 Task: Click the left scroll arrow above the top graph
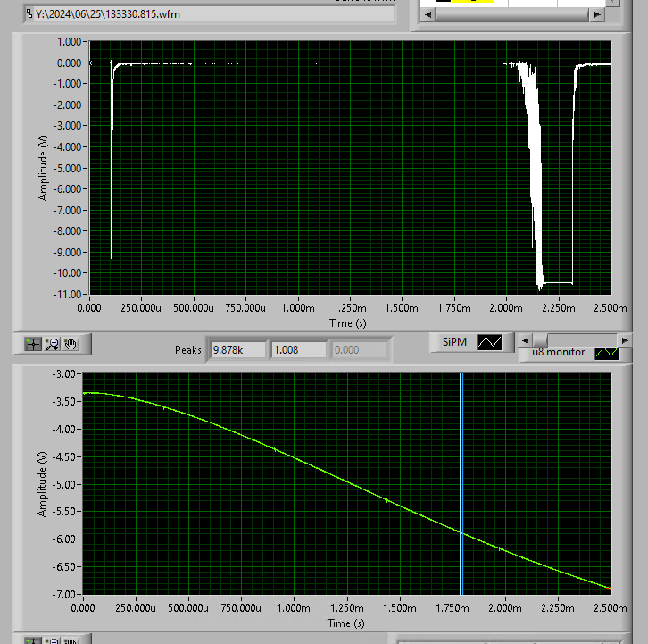coord(428,14)
